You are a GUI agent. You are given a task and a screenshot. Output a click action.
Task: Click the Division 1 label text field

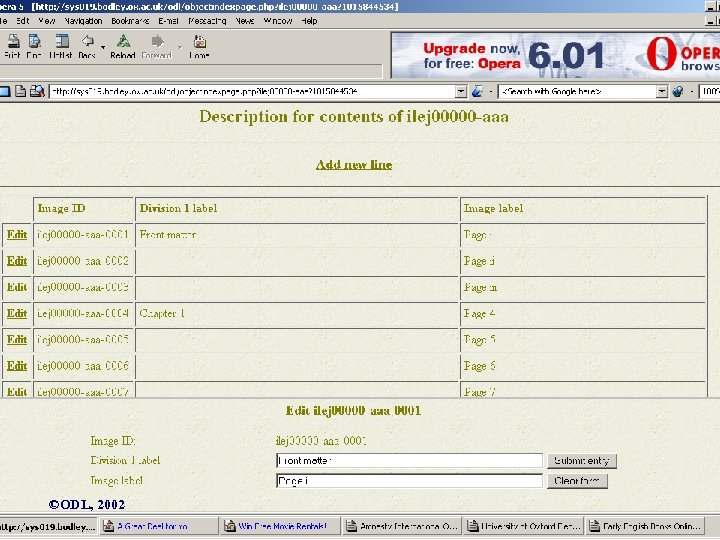(409, 461)
